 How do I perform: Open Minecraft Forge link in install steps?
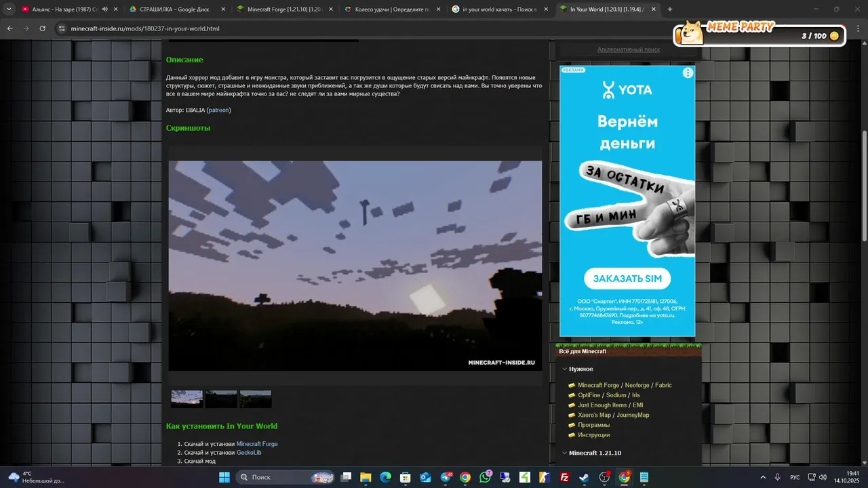click(257, 444)
